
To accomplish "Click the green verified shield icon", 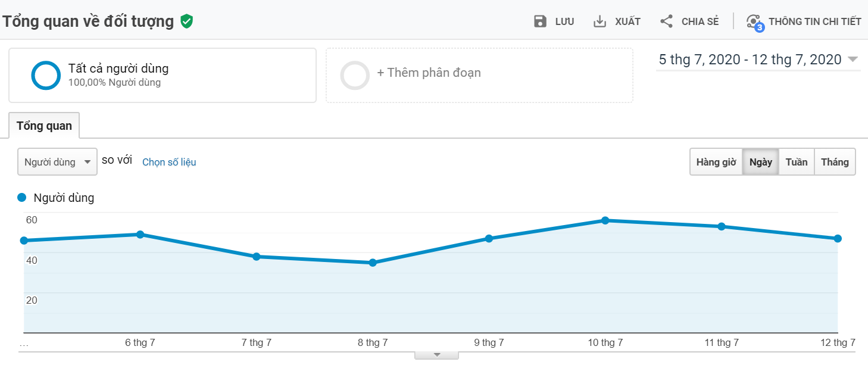I will click(x=187, y=22).
